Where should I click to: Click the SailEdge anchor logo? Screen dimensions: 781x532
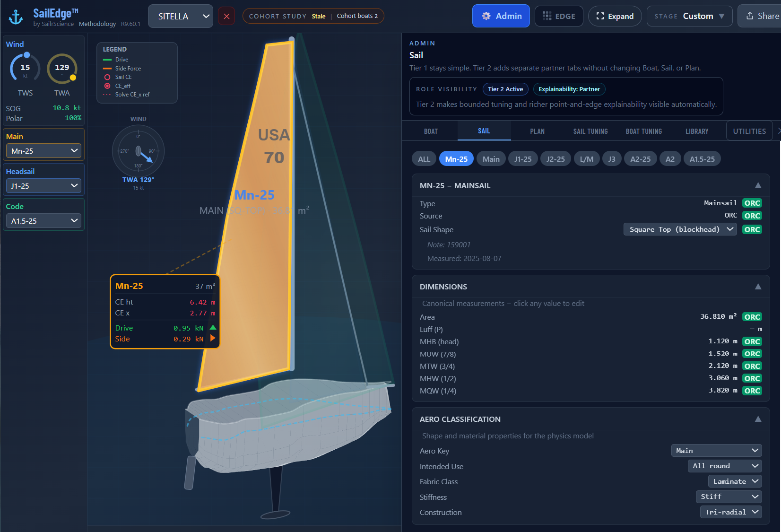click(16, 16)
